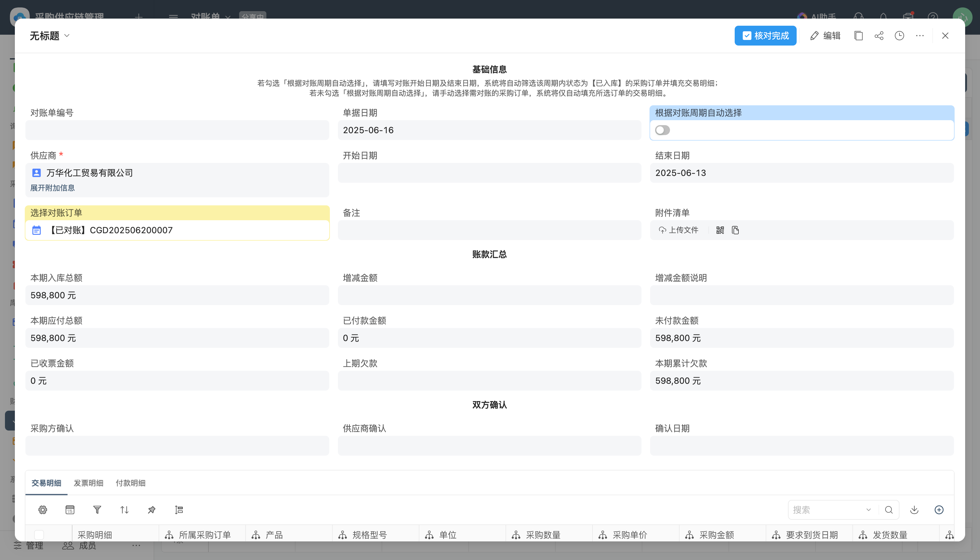980x560 pixels.
Task: Click the QR code icon in 附件清单
Action: 720,230
